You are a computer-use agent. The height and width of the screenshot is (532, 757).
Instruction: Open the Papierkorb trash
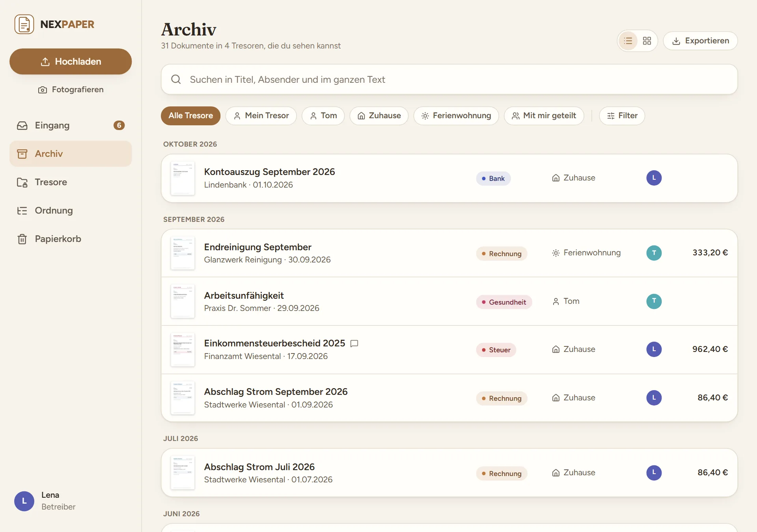click(x=71, y=239)
